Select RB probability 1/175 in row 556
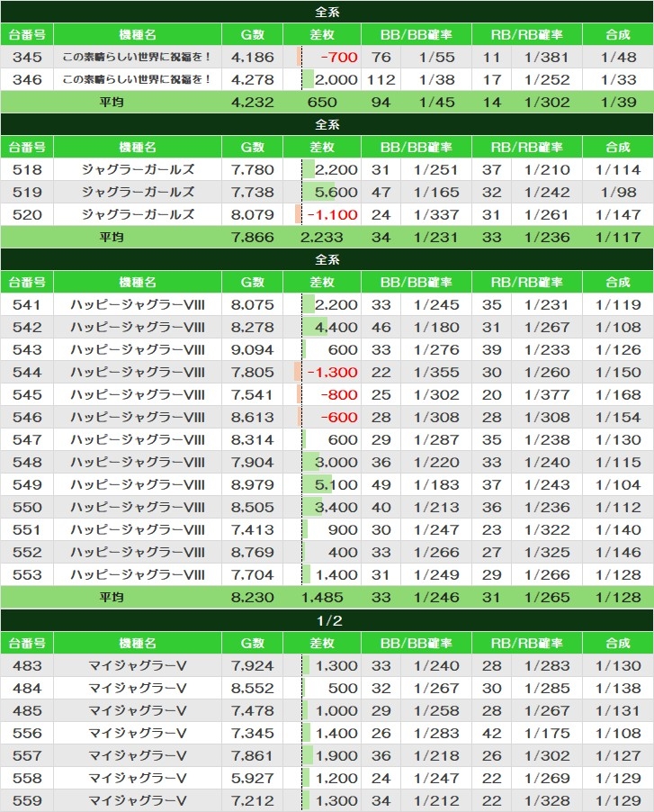The height and width of the screenshot is (812, 654). tap(546, 734)
